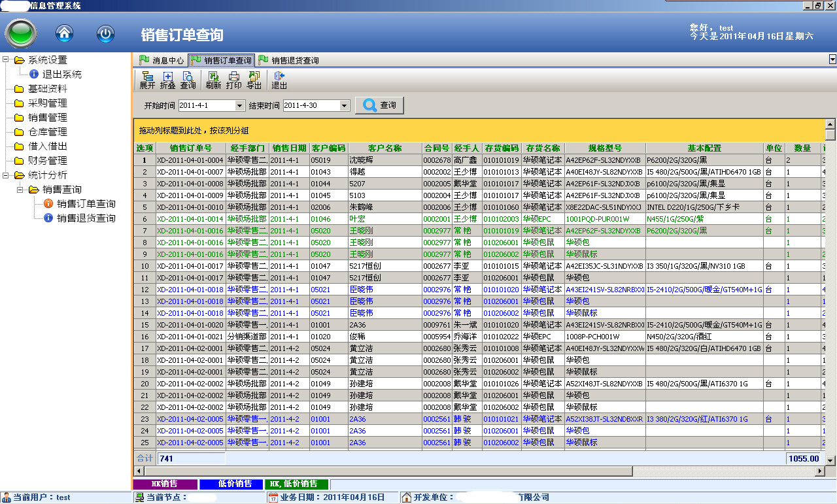837x504 pixels.
Task: Go to home via house icon
Action: [x=64, y=33]
